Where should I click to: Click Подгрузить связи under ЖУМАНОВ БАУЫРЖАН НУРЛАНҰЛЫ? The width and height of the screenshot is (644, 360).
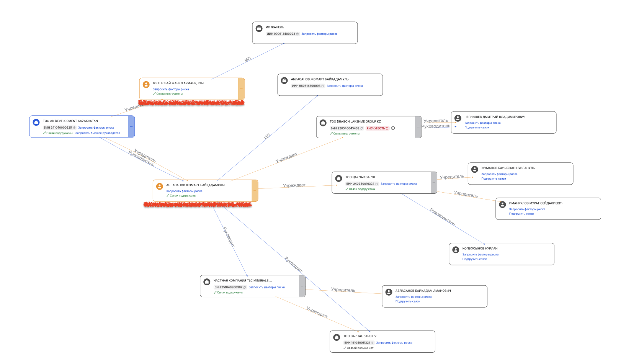coord(494,179)
